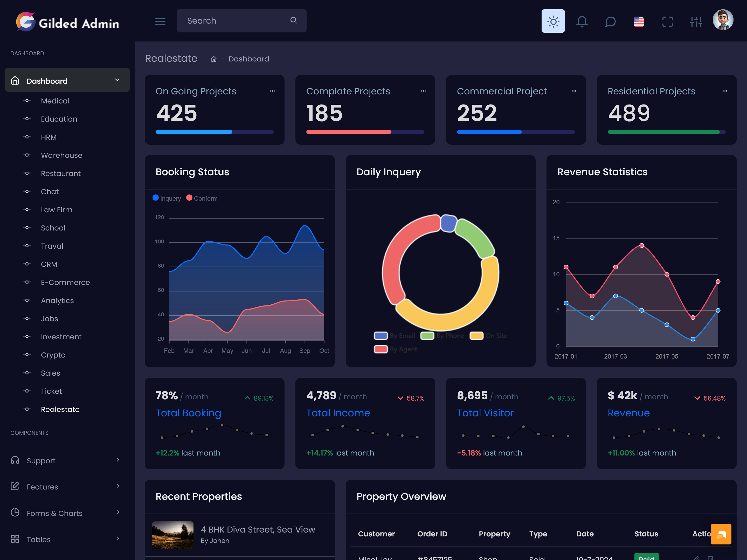Select Crypto in the sidebar

point(53,355)
